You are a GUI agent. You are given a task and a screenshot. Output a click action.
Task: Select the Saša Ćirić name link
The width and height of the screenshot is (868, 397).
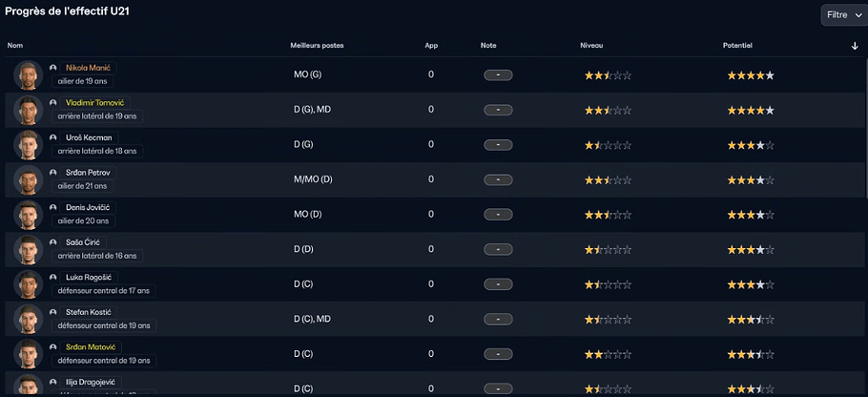coord(84,242)
